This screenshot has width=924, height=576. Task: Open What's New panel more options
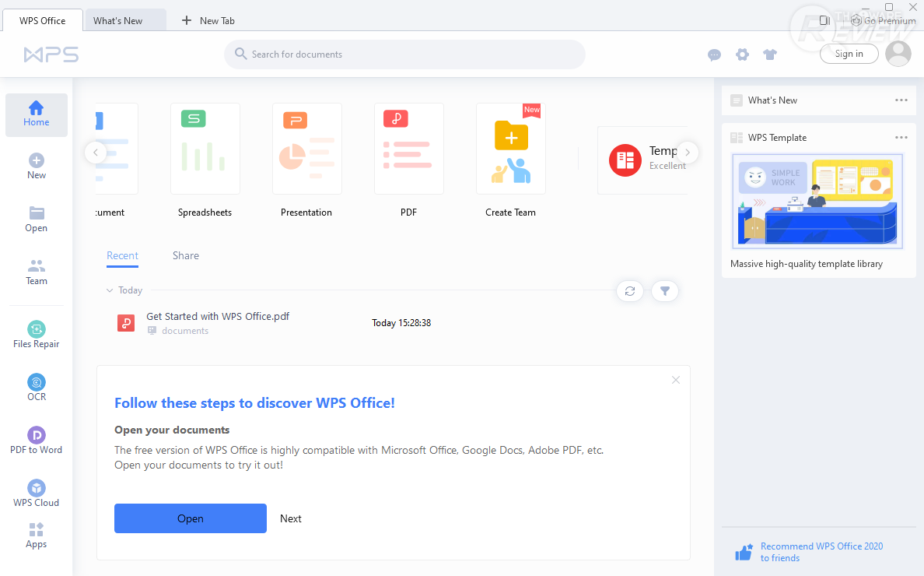[x=901, y=100]
